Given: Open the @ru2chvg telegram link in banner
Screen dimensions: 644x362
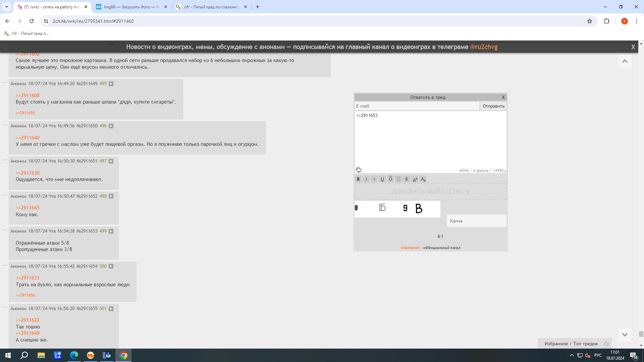Looking at the screenshot, I should coord(484,47).
